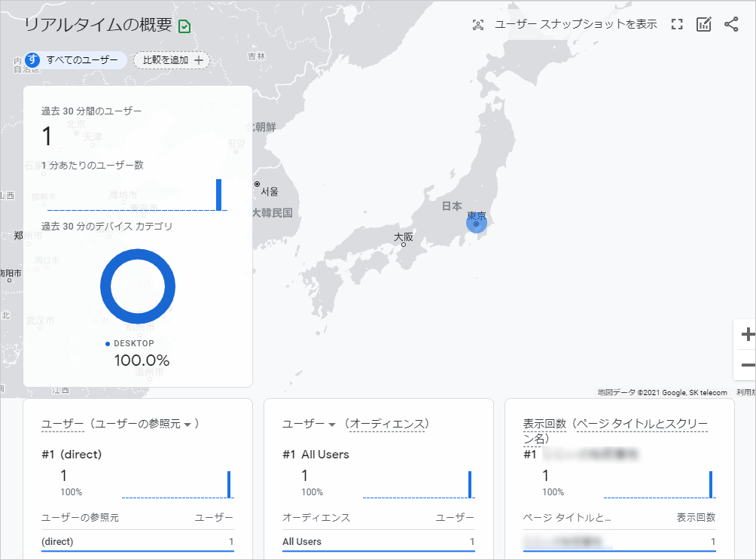Click the share report icon

coord(731,24)
